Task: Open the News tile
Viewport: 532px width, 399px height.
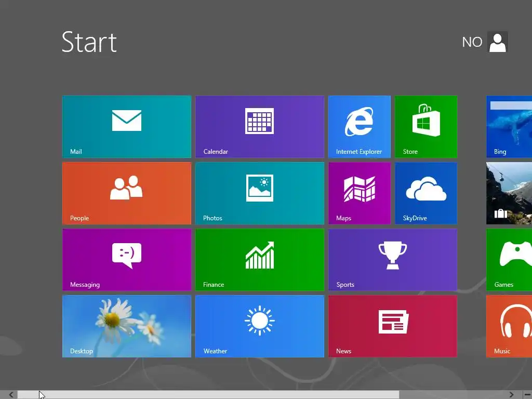Action: point(393,326)
